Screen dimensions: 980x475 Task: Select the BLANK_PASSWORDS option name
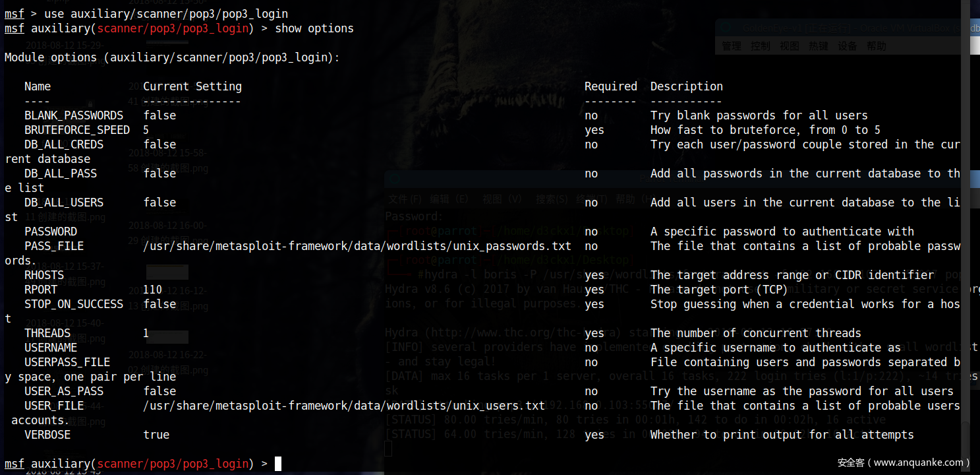(74, 115)
